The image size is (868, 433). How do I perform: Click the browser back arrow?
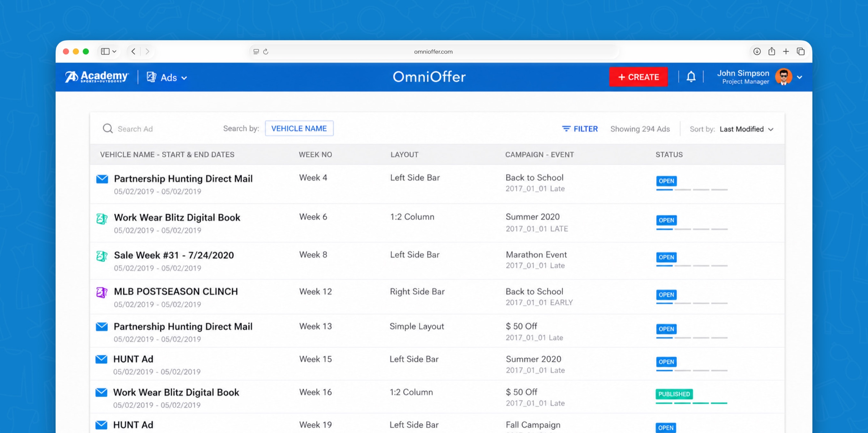click(133, 51)
